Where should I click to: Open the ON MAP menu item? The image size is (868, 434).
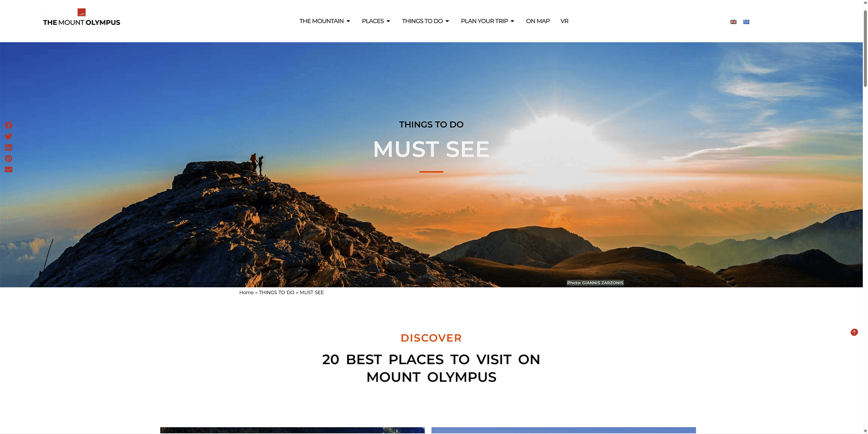click(538, 21)
